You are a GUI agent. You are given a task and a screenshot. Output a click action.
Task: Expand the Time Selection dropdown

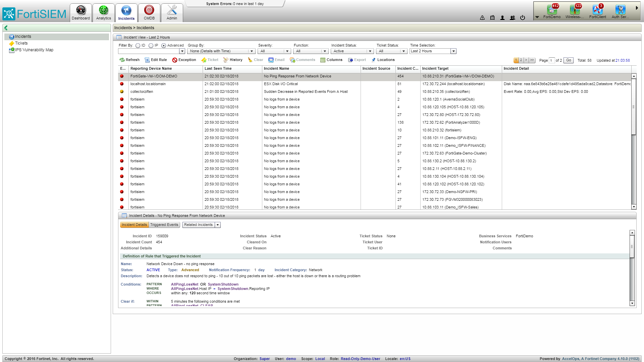(453, 51)
